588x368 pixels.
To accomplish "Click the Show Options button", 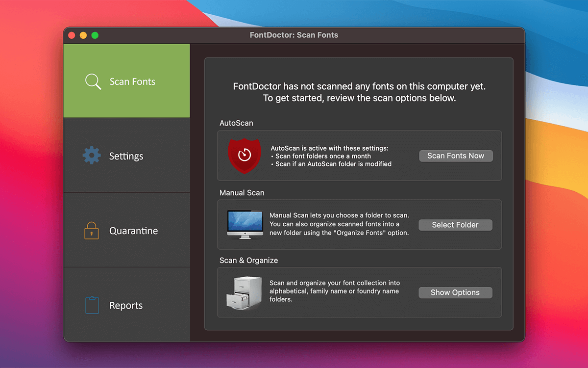I will [455, 292].
